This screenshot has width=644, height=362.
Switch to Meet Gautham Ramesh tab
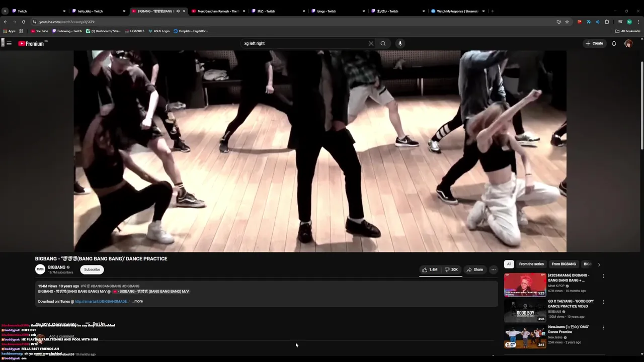tap(218, 11)
